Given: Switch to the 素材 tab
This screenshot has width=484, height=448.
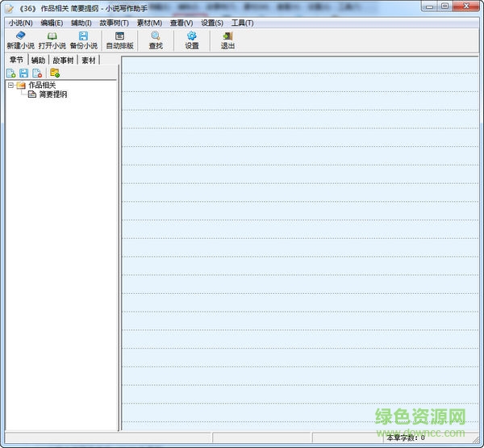Looking at the screenshot, I should pyautogui.click(x=89, y=60).
